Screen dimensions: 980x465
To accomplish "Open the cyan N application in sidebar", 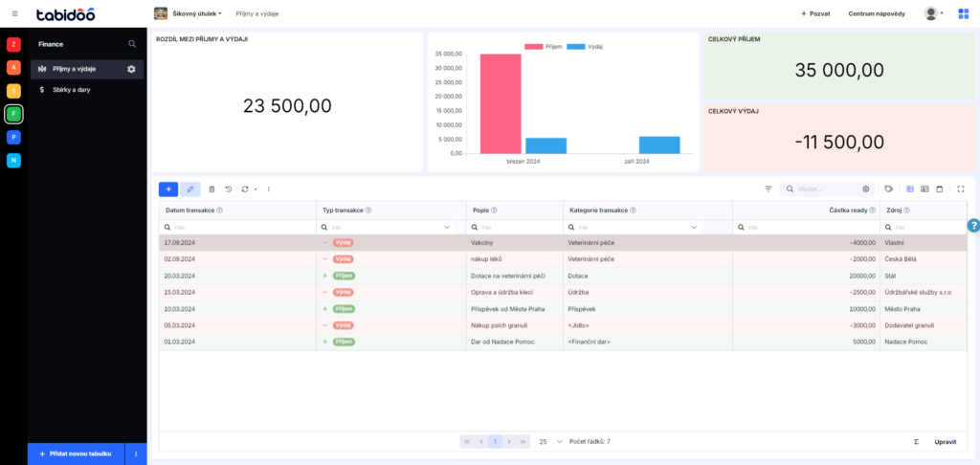I will pos(13,161).
